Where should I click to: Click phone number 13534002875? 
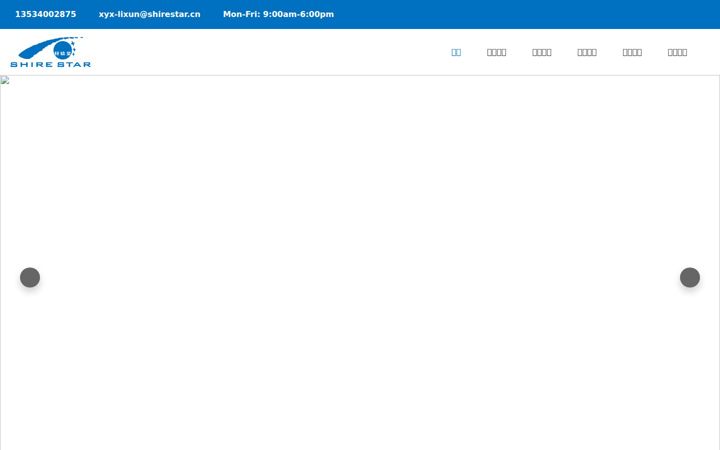pyautogui.click(x=45, y=14)
